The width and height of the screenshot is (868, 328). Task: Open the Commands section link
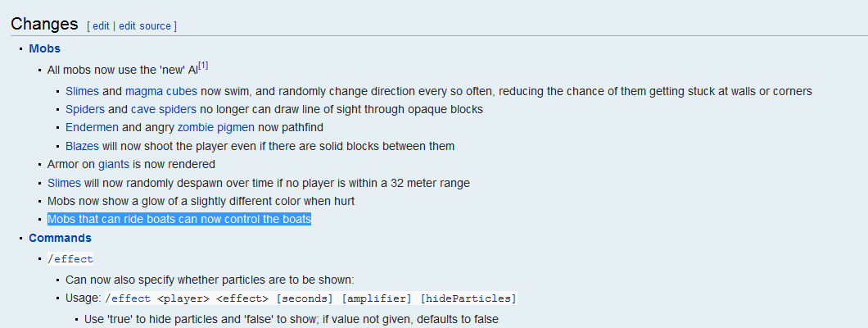coord(60,238)
